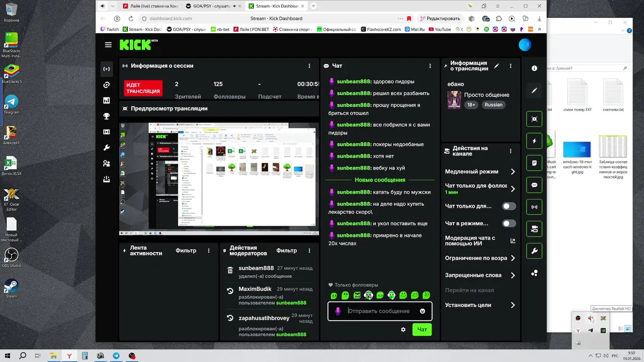The image size is (644, 362).
Task: Open the link icon in left sidebar
Action: tap(106, 85)
